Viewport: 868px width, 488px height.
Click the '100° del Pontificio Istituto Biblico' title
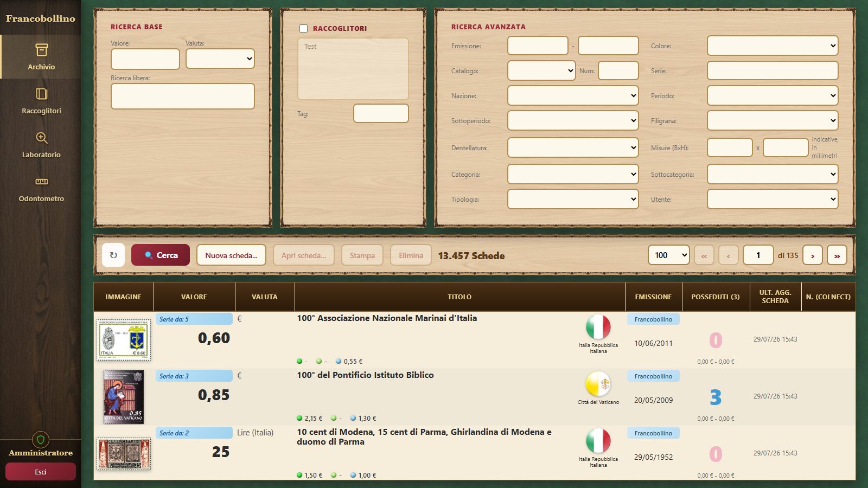coord(365,375)
